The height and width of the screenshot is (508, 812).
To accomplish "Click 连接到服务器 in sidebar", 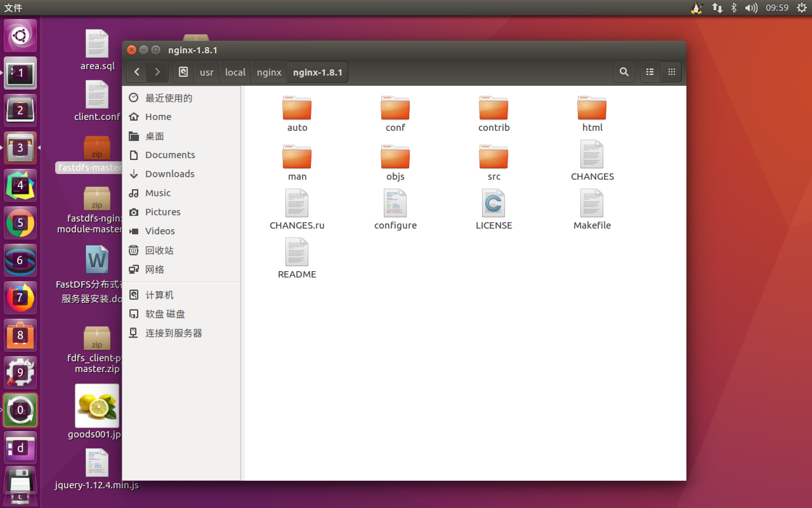I will 181,333.
